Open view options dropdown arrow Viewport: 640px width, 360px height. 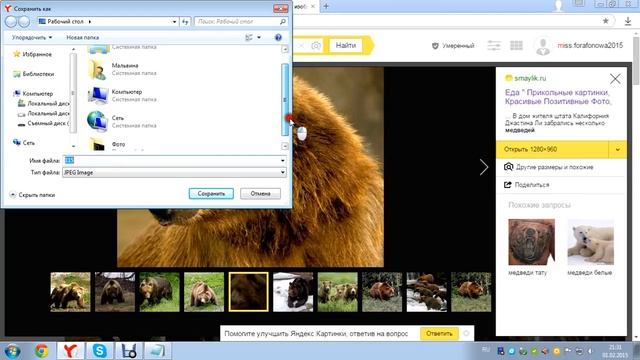point(259,38)
